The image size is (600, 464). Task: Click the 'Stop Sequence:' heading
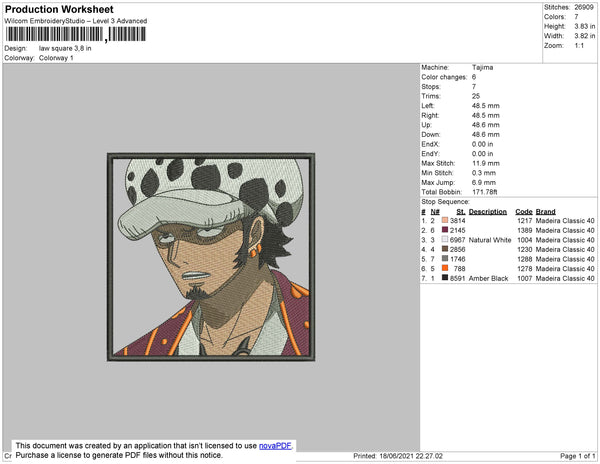445,202
